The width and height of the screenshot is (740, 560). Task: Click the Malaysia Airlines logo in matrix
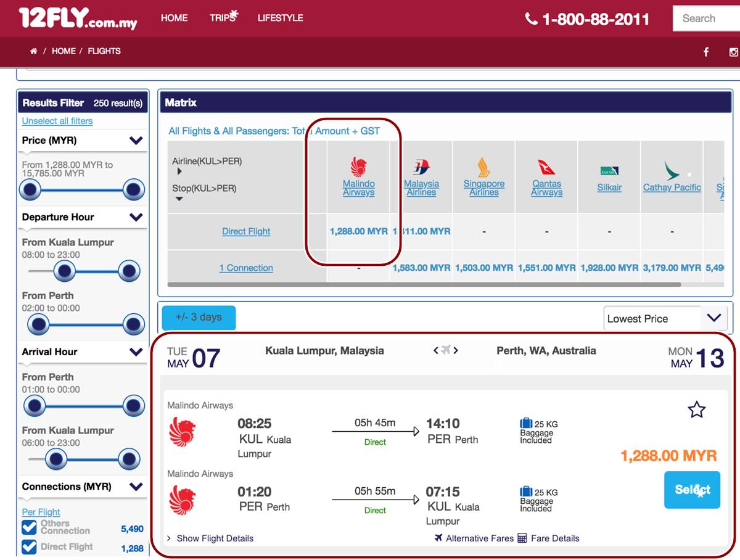click(422, 167)
